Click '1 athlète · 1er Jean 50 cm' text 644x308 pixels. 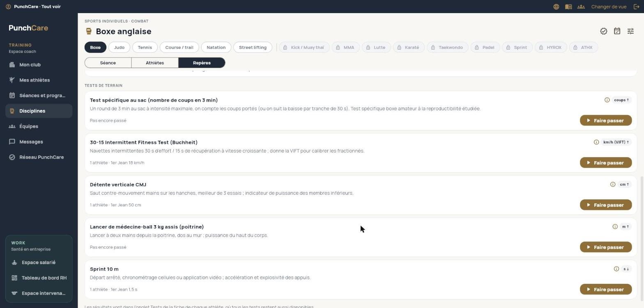pos(115,205)
